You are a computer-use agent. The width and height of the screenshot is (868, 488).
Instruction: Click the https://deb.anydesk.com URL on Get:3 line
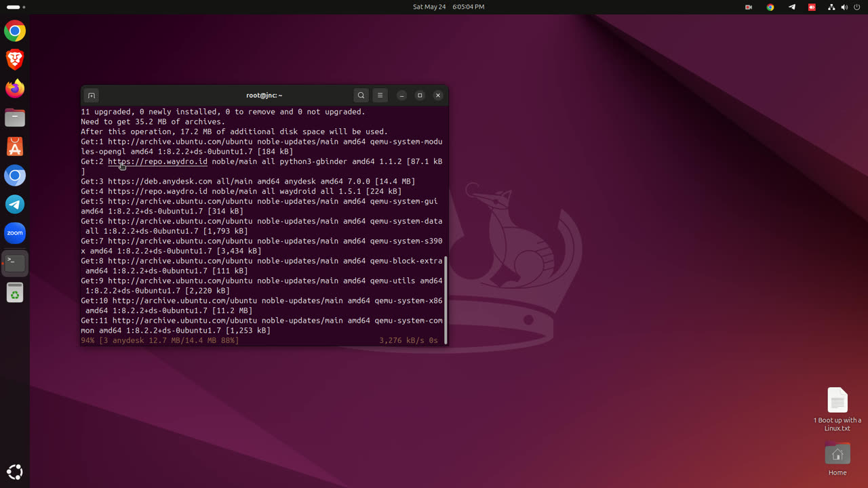[160, 182]
